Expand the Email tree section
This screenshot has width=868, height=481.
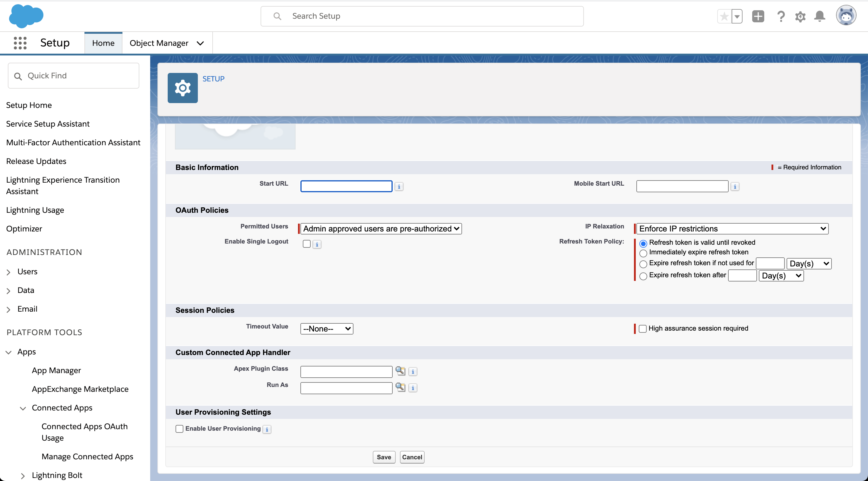[x=8, y=309]
